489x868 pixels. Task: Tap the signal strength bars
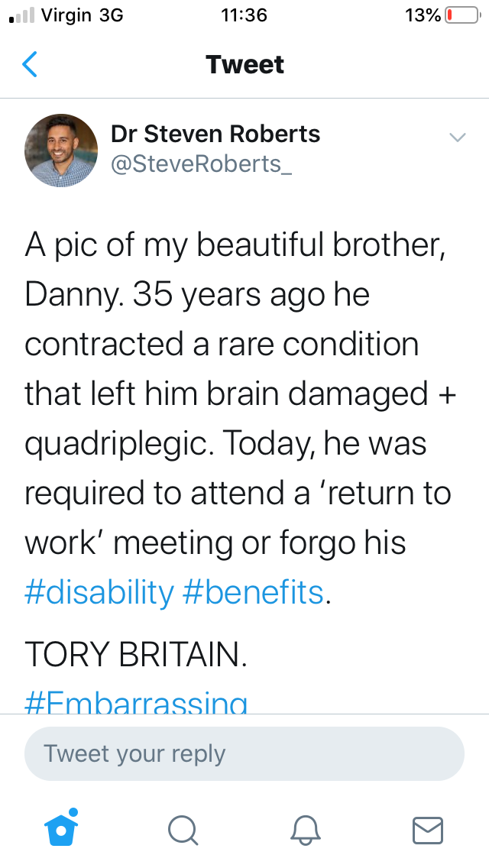tap(22, 15)
